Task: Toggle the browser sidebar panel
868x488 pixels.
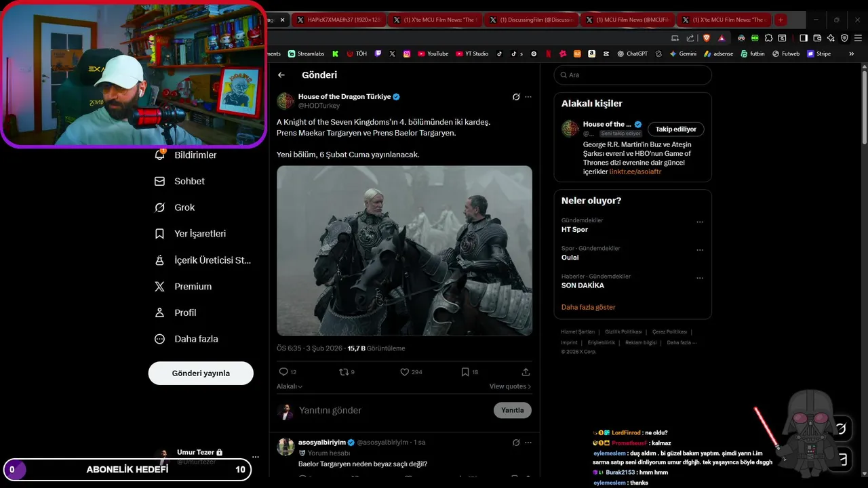Action: pos(803,38)
